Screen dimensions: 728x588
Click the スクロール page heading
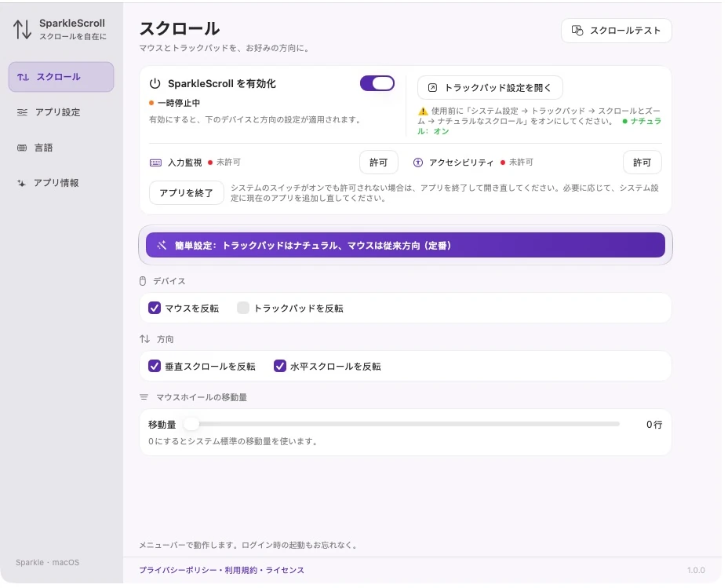click(x=180, y=29)
